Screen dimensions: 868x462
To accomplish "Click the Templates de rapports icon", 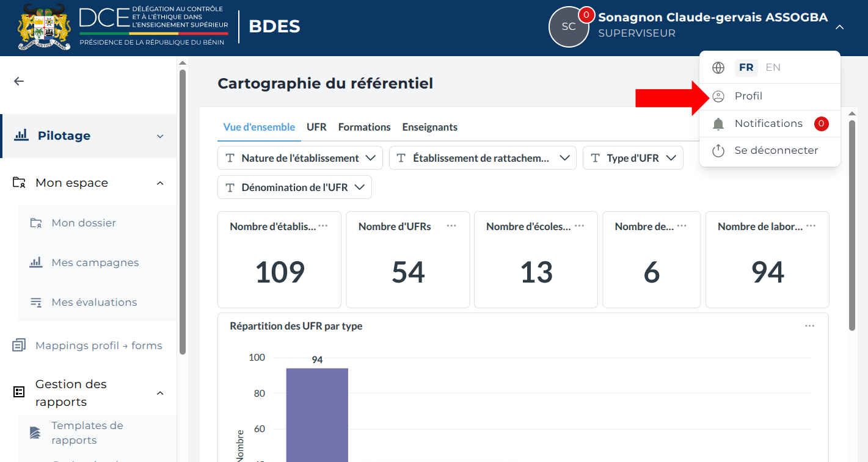I will pyautogui.click(x=35, y=433).
